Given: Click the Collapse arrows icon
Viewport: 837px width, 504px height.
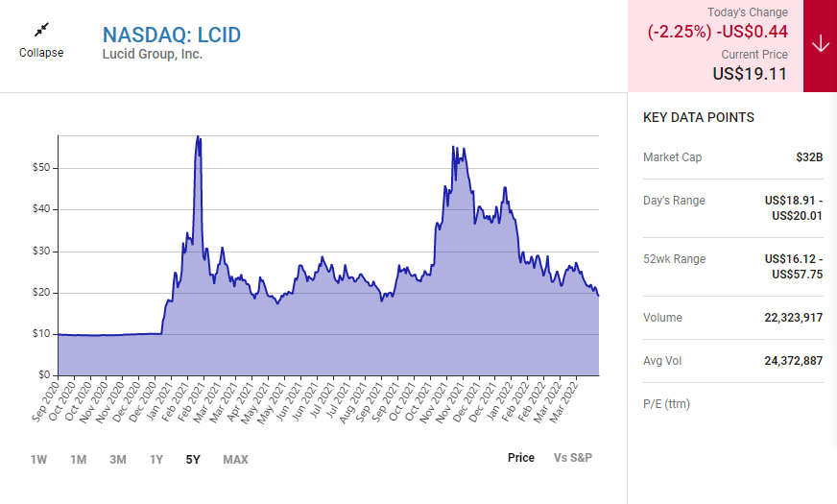Looking at the screenshot, I should (x=41, y=30).
